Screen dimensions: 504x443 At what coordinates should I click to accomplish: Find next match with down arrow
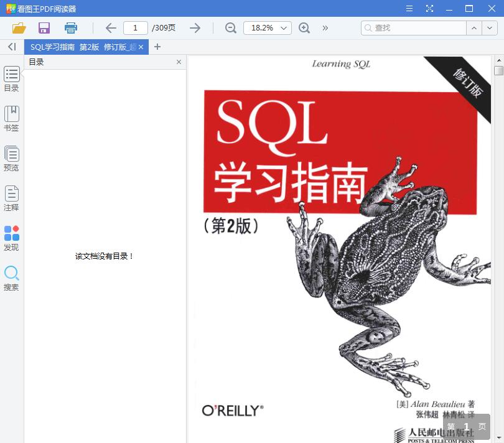(489, 28)
